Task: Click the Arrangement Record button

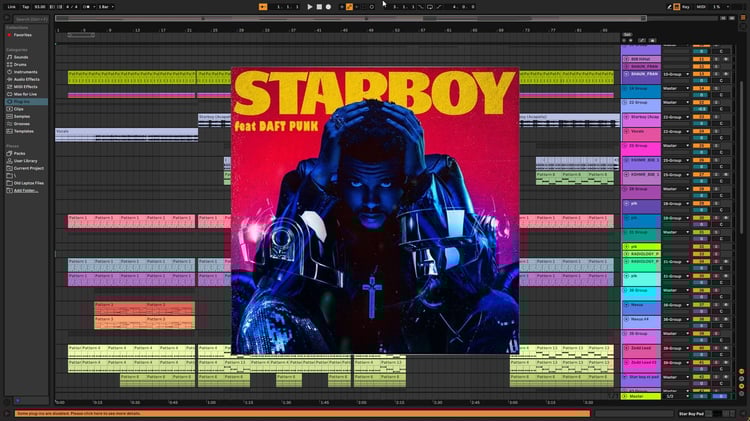Action: (x=328, y=7)
